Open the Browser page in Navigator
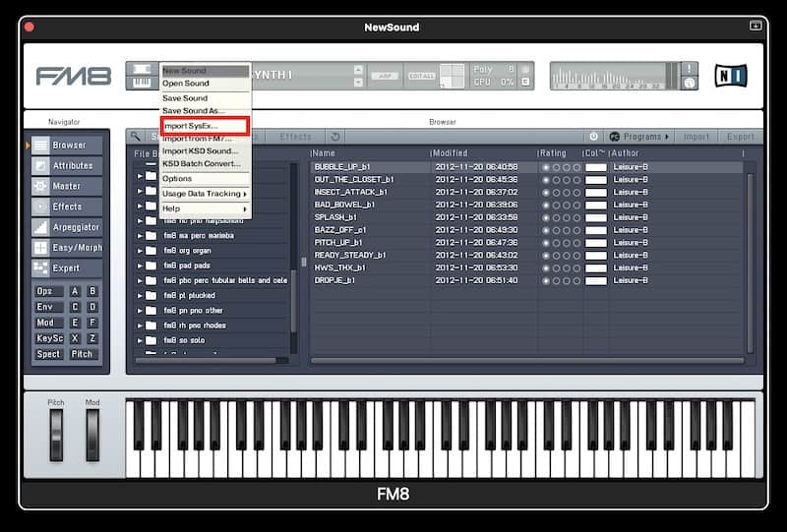This screenshot has height=532, width=787. (x=66, y=145)
